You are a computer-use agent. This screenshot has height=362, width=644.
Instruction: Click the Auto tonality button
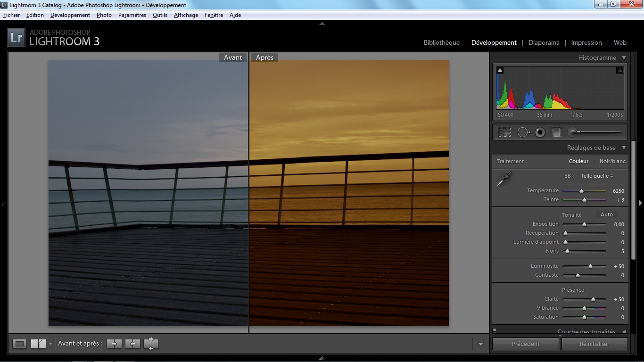(x=606, y=214)
